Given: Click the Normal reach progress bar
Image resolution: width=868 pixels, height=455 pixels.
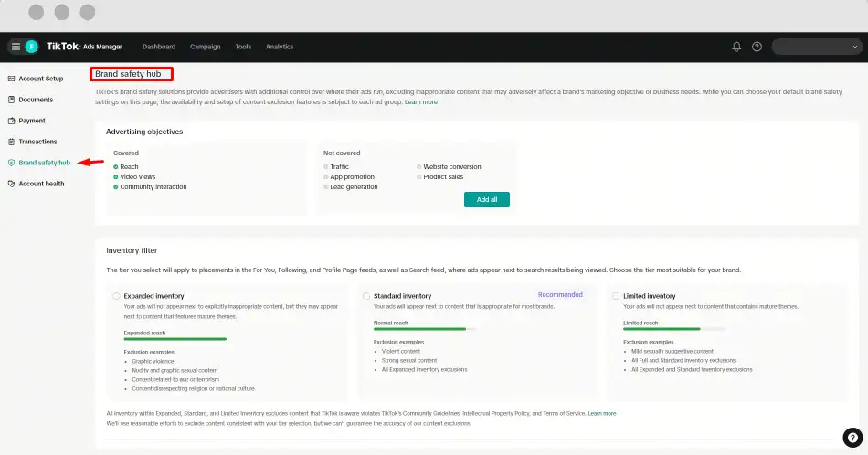Looking at the screenshot, I should coord(425,329).
